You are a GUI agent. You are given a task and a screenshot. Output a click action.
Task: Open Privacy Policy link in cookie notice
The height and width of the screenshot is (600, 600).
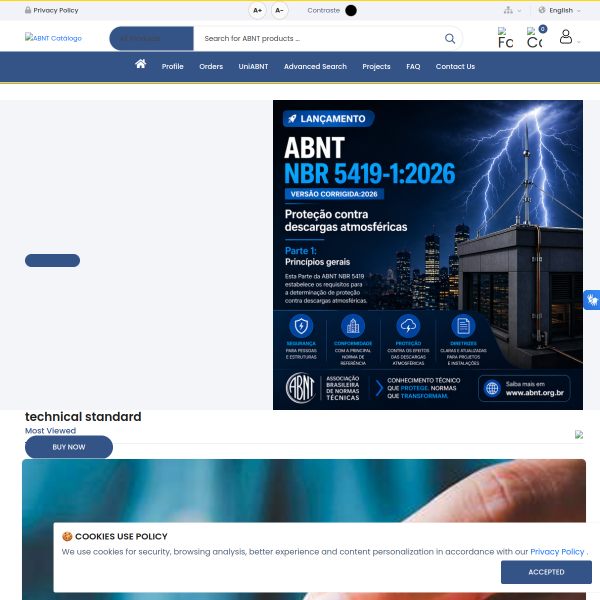click(557, 552)
